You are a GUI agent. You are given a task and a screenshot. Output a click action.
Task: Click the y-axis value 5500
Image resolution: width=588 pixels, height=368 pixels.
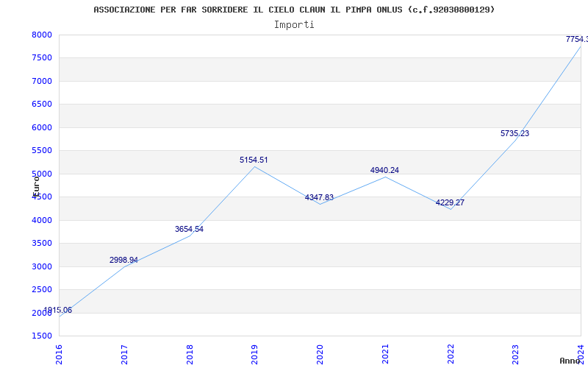42,151
